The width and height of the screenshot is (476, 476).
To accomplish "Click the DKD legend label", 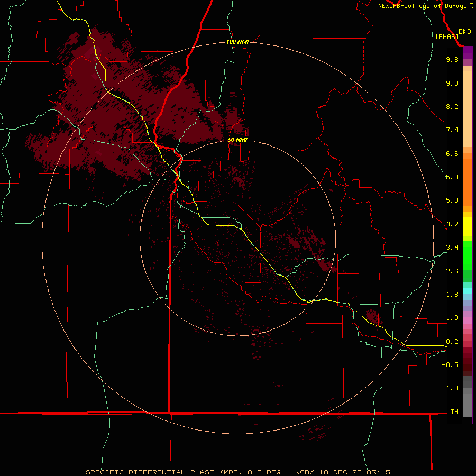I will (x=464, y=32).
